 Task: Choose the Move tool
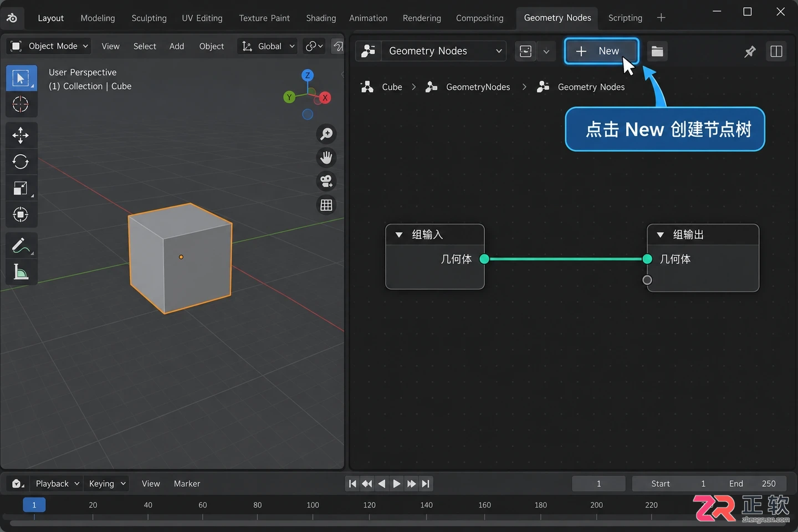[x=21, y=135]
